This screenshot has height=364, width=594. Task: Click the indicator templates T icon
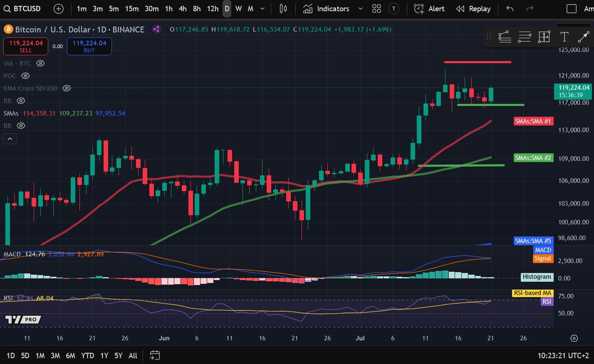394,9
